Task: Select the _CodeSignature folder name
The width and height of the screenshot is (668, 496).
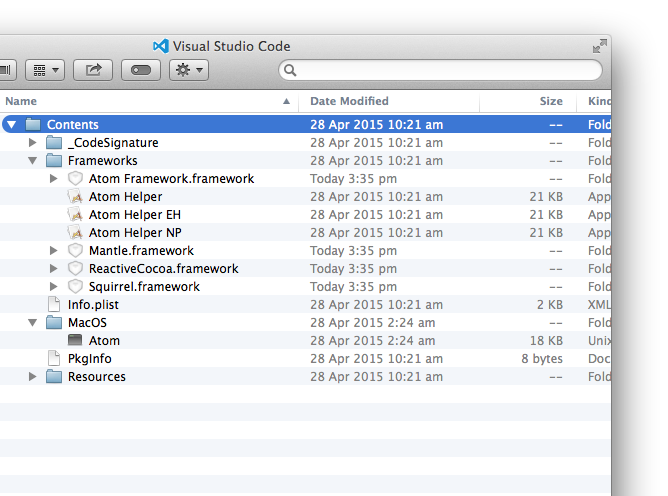Action: point(113,142)
